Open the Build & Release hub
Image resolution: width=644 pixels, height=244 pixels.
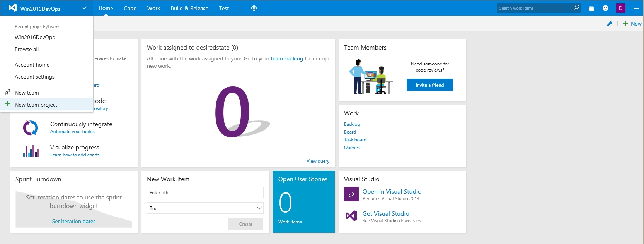[x=189, y=8]
